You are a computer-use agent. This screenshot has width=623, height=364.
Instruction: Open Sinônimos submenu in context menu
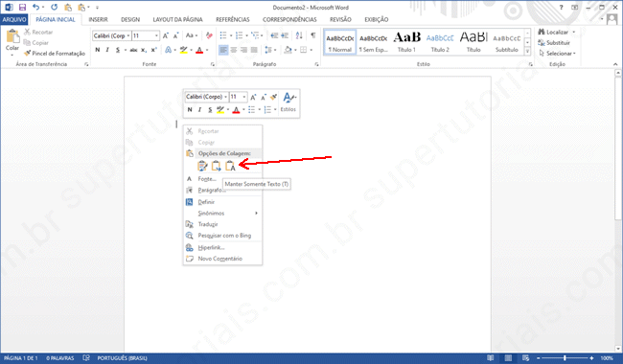tap(222, 214)
